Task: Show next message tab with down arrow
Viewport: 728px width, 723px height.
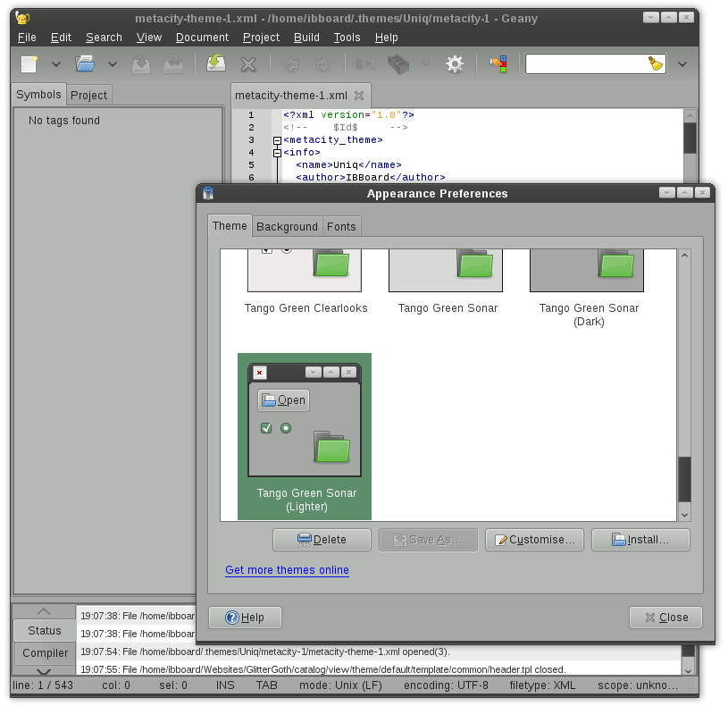Action: 44,671
